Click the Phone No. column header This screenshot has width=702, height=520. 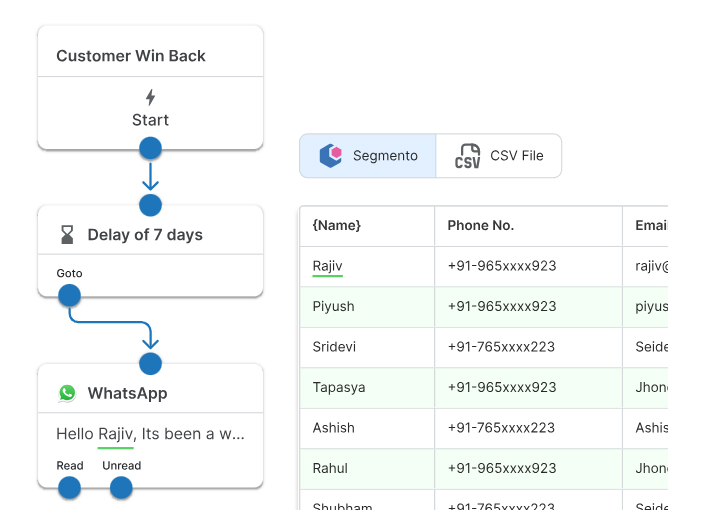(x=480, y=226)
